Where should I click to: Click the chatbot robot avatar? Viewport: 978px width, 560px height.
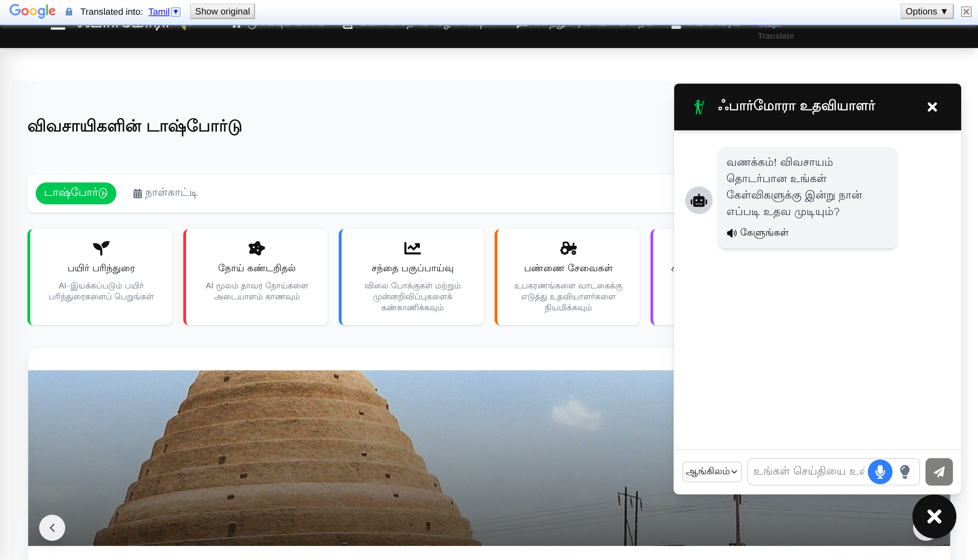coord(699,200)
